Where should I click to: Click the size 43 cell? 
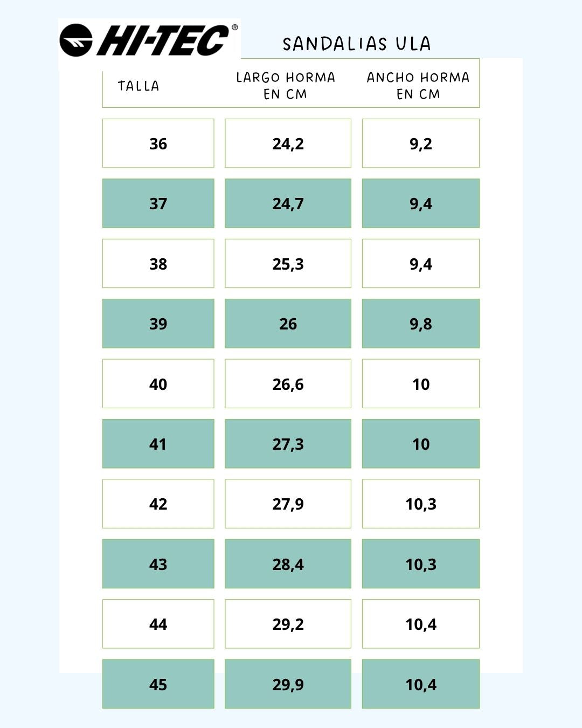coord(158,564)
